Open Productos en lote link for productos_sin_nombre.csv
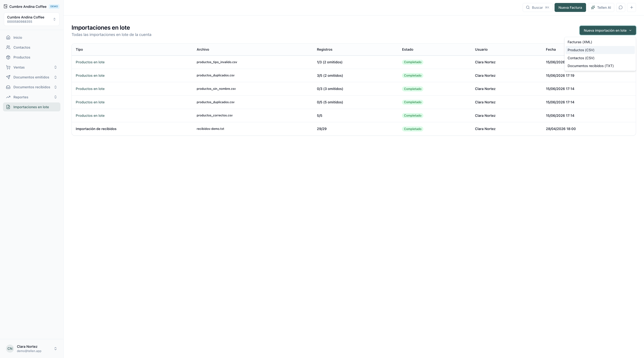This screenshot has width=644, height=358. pos(90,89)
